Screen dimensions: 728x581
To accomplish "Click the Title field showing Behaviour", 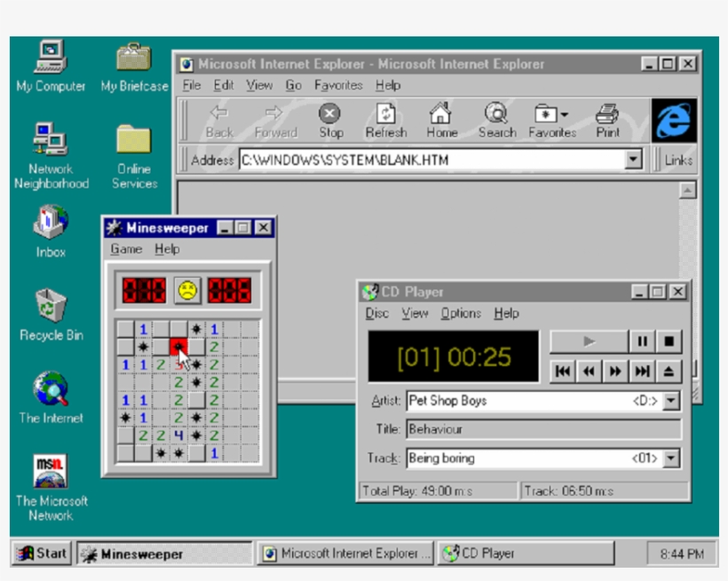I will 543,429.
